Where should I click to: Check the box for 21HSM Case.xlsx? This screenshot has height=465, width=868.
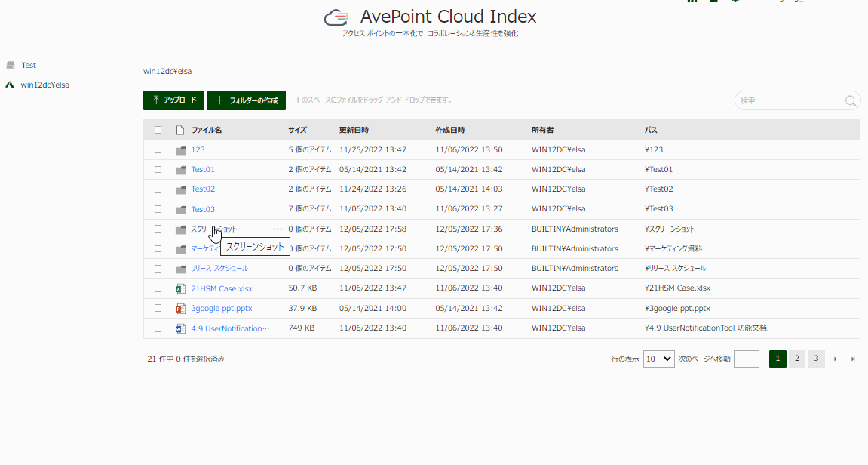click(158, 288)
